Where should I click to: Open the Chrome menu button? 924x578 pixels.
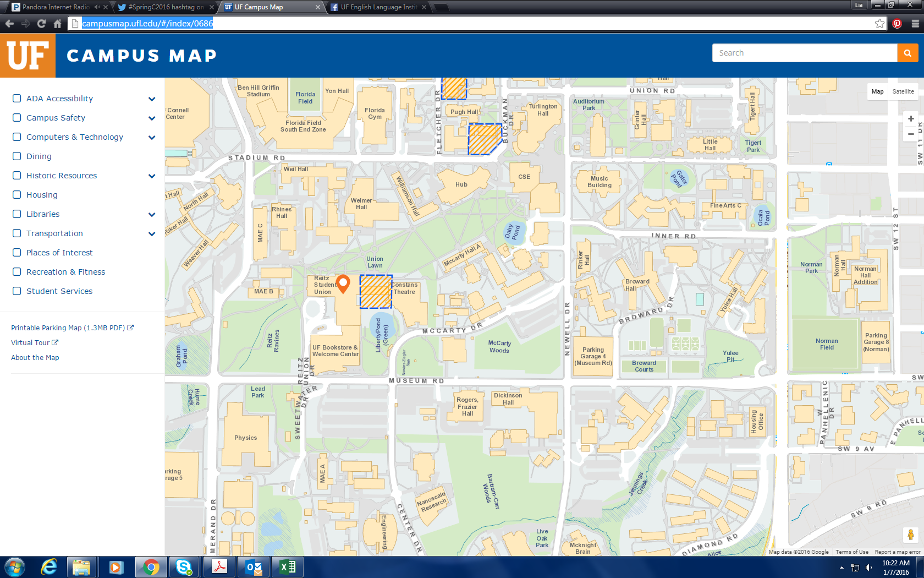(x=915, y=24)
